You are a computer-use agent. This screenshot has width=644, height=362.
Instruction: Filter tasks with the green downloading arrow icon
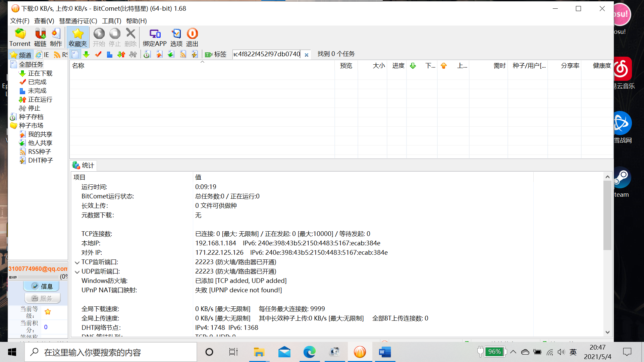[86, 54]
